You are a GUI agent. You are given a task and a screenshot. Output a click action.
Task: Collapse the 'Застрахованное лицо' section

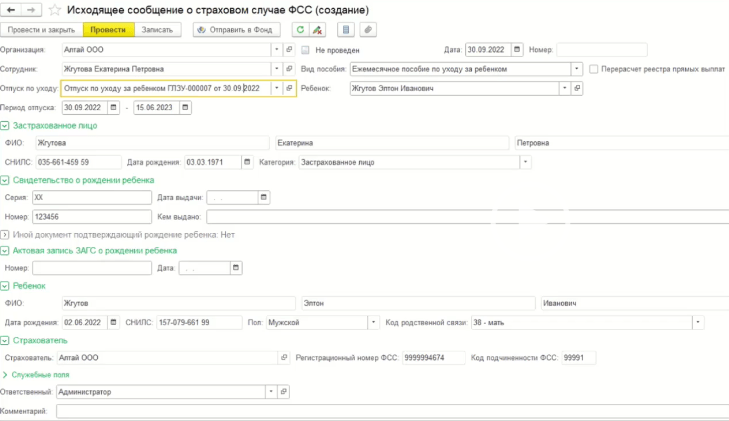click(x=6, y=125)
